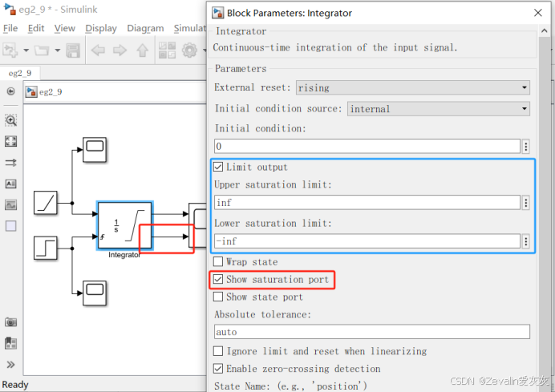Click the eg2_9 breadcrumb text
555x392 pixels.
coord(51,92)
